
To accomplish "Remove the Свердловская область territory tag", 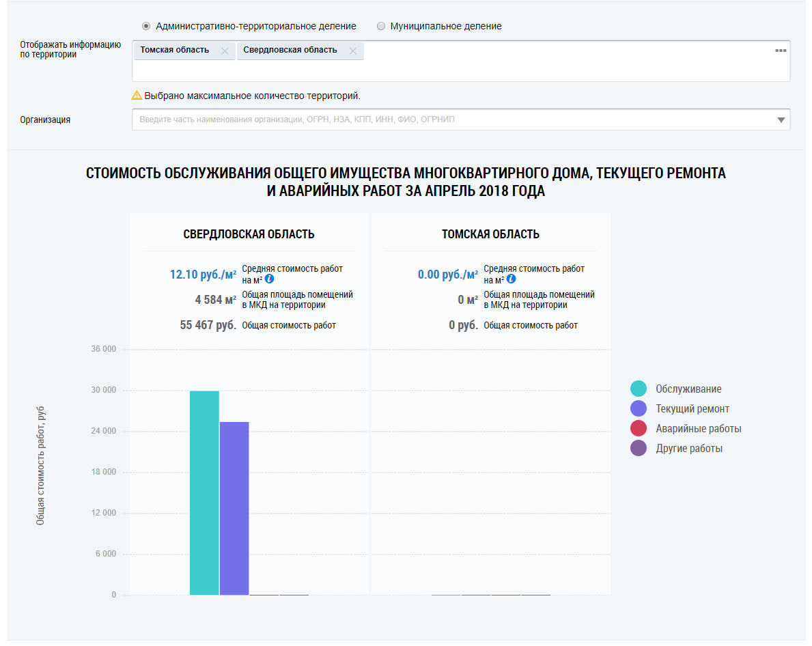I will (x=352, y=51).
